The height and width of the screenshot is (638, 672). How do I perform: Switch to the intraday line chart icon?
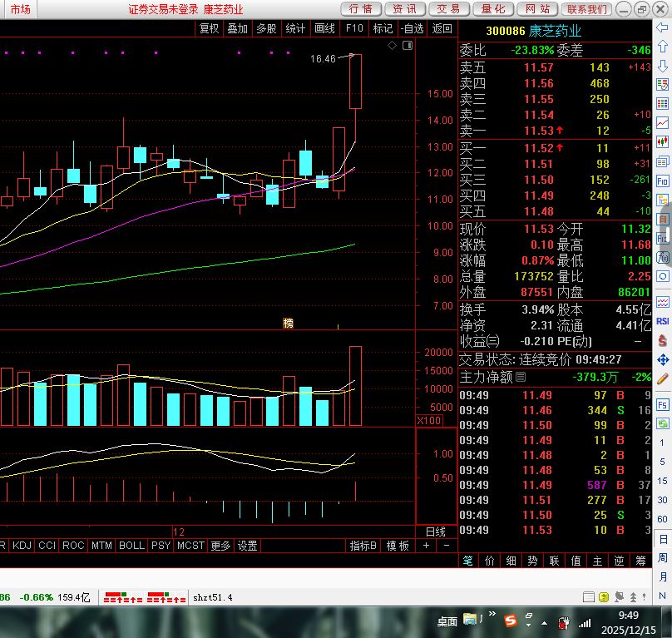click(x=662, y=123)
